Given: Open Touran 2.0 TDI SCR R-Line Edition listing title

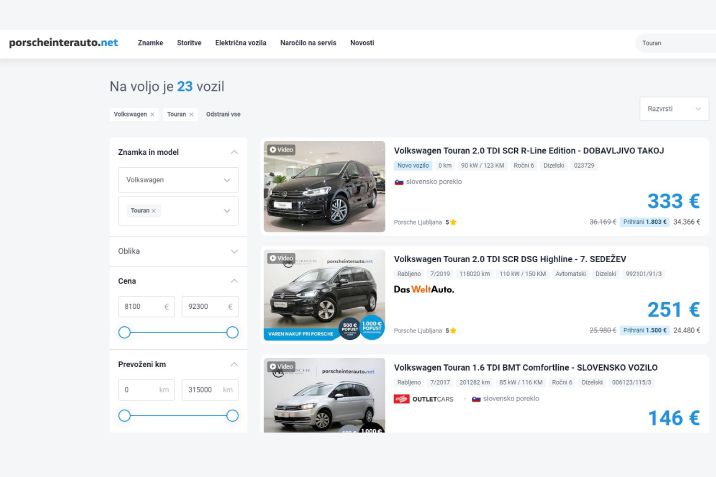Looking at the screenshot, I should click(529, 151).
